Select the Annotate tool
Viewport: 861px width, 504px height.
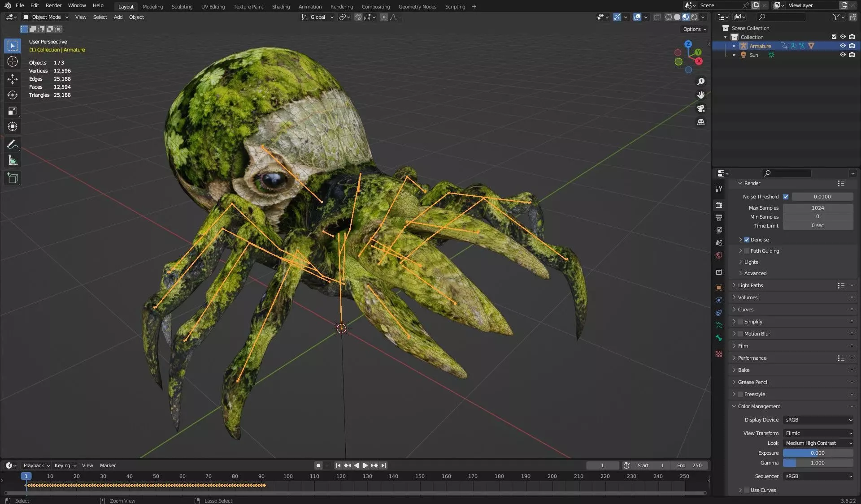pyautogui.click(x=13, y=144)
